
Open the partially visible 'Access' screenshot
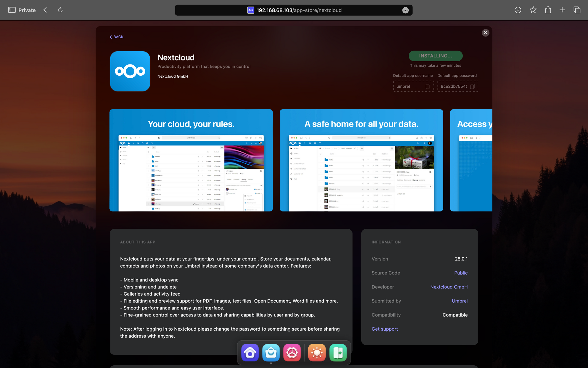point(471,160)
